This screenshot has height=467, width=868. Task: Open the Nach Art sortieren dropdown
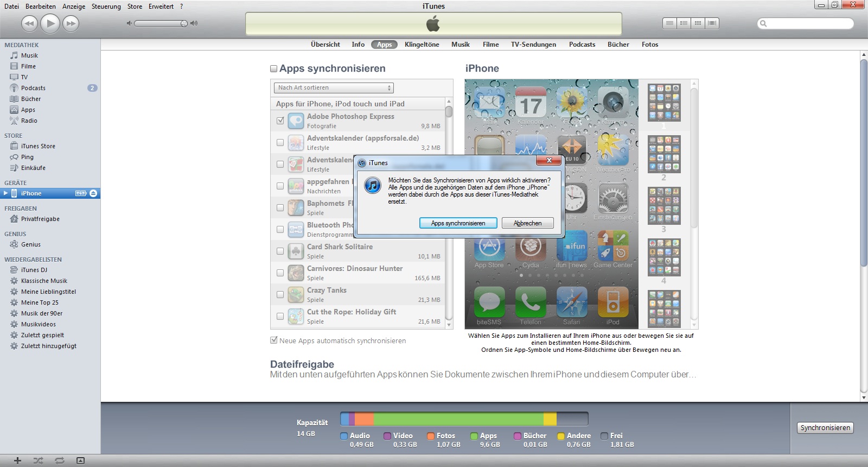pos(334,88)
